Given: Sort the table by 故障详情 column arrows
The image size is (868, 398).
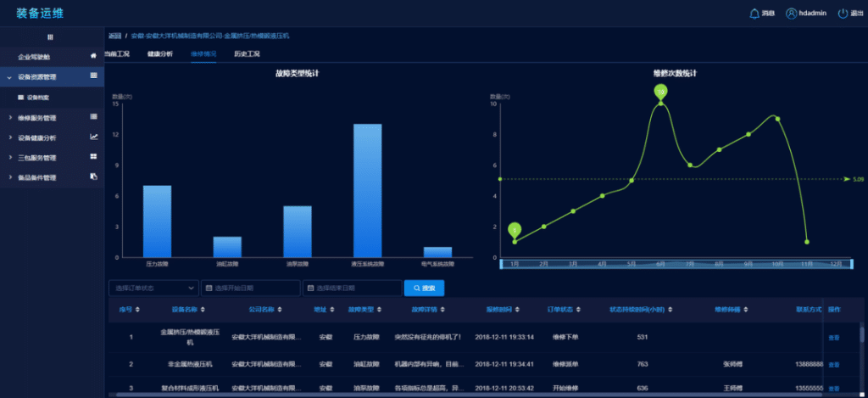Looking at the screenshot, I should (x=442, y=309).
